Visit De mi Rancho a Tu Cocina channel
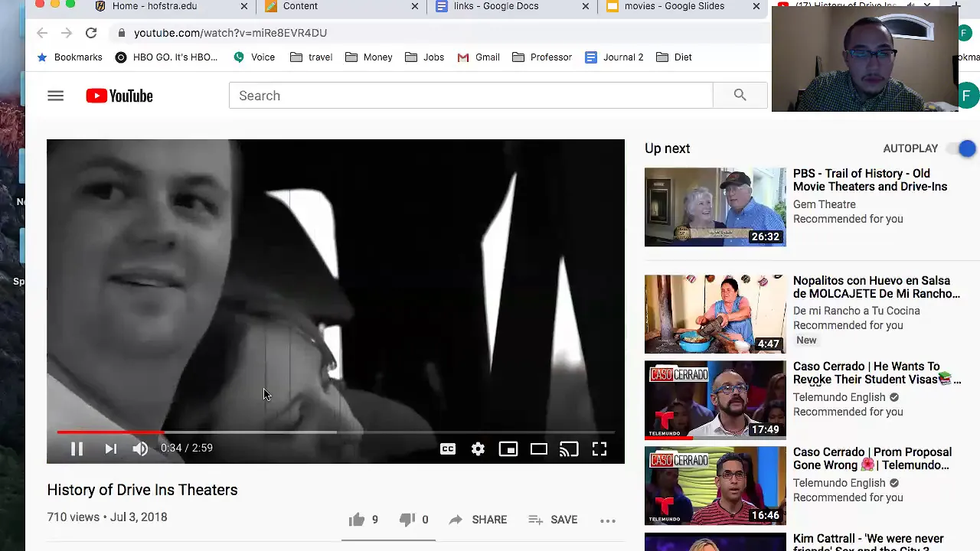 (856, 311)
